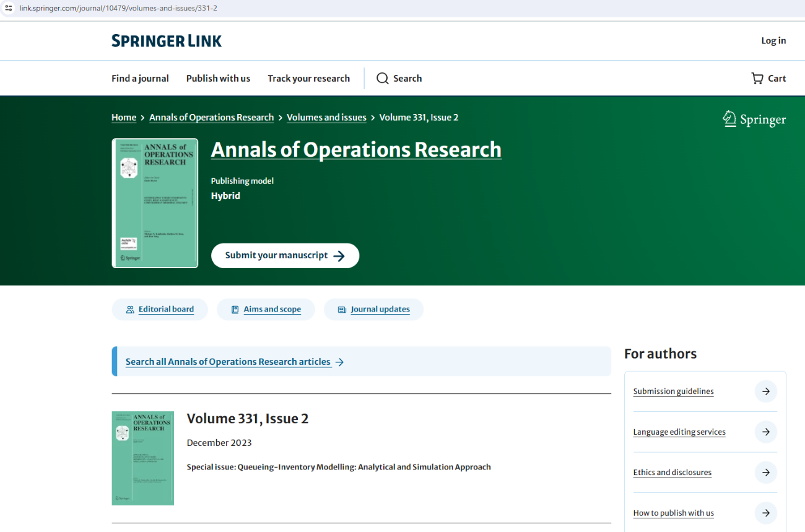The height and width of the screenshot is (532, 805).
Task: Click the browser address bar URL
Action: 118,8
